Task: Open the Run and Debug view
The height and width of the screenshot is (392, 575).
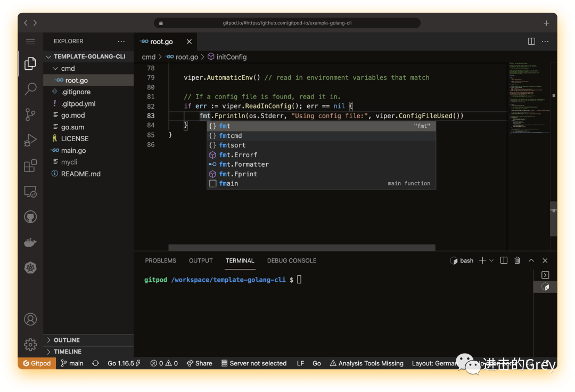Action: [30, 140]
